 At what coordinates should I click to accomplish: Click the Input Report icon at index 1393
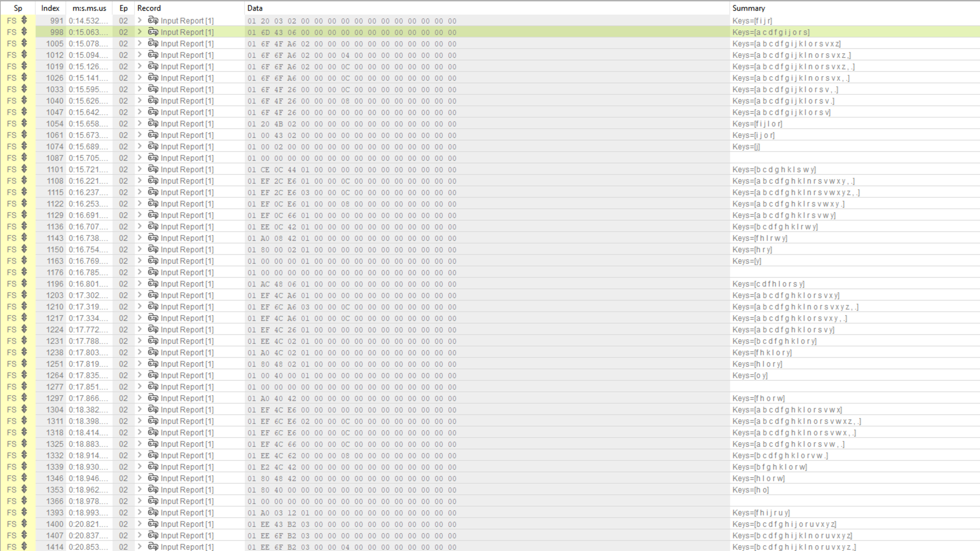153,512
